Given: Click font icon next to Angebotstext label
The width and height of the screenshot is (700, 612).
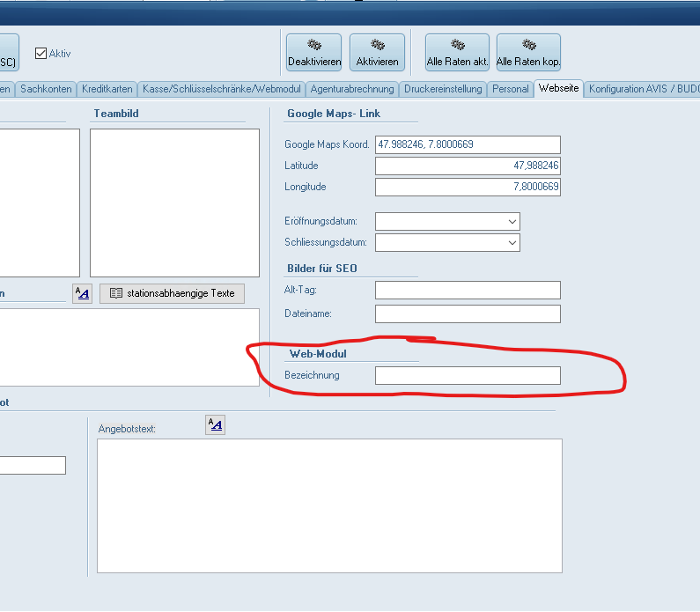Looking at the screenshot, I should pos(215,425).
